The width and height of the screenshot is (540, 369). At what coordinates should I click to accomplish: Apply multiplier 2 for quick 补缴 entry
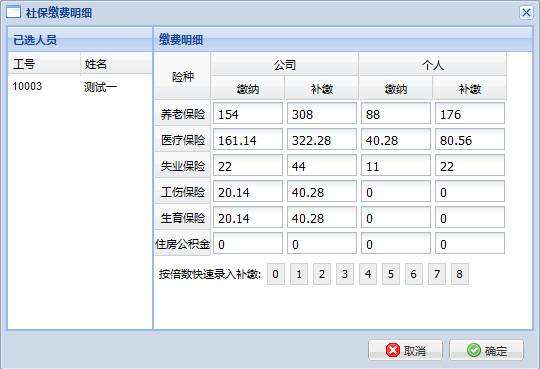pos(322,274)
